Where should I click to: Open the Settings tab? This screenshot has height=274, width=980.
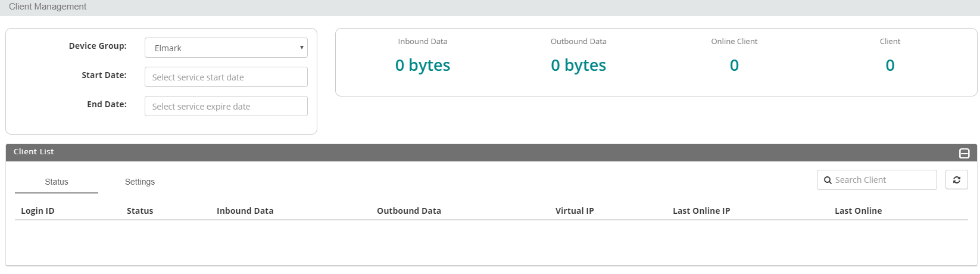140,182
